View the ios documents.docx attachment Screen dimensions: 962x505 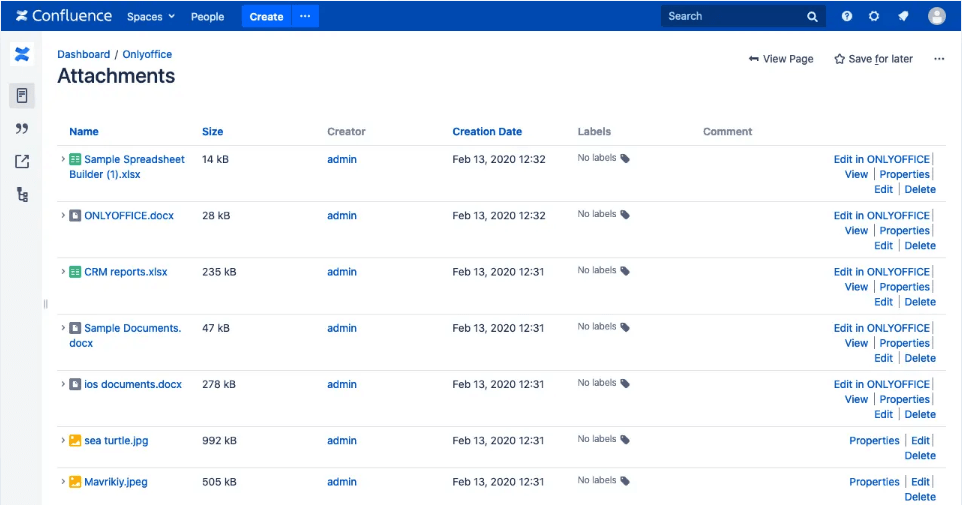(856, 399)
